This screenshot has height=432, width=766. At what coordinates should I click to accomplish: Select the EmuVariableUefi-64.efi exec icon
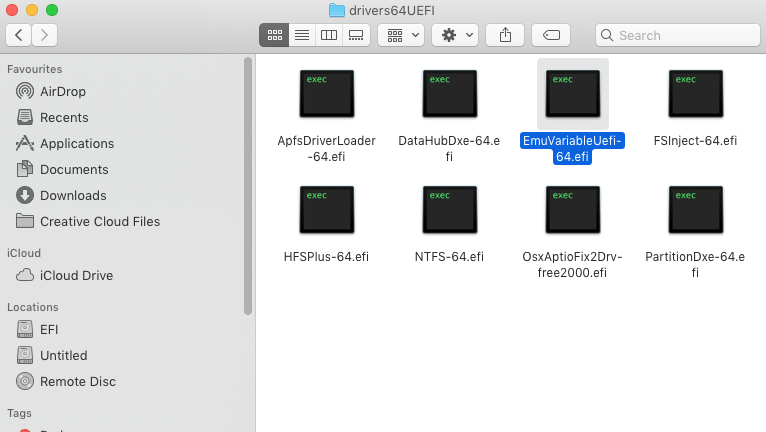point(573,93)
